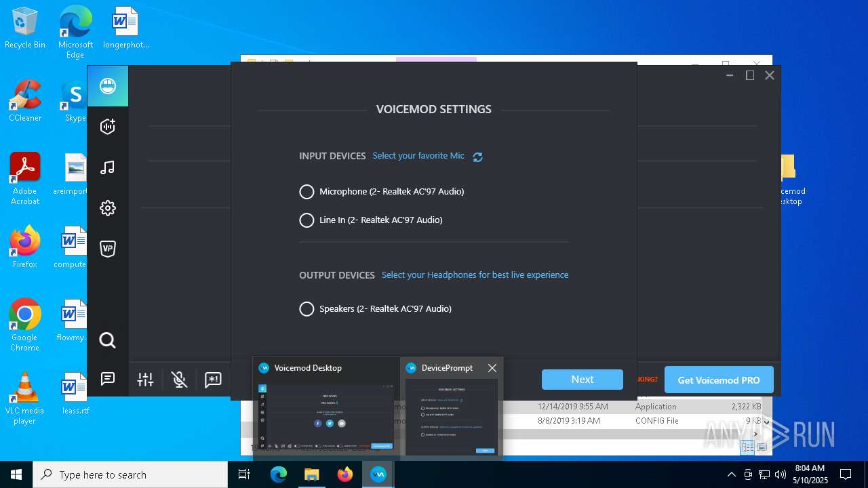This screenshot has height=488, width=868.
Task: Click the taskbar clock showing 8:04 AM
Action: point(811,474)
